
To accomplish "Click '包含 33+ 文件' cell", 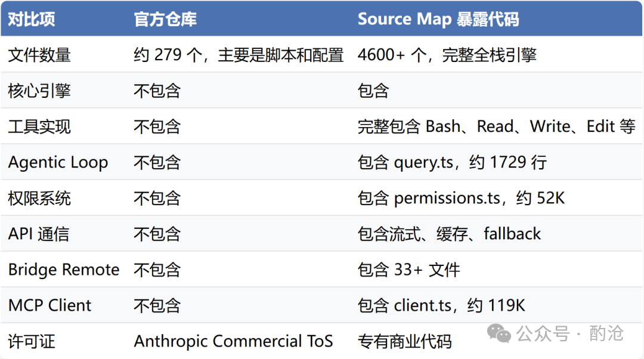I will (x=409, y=270).
